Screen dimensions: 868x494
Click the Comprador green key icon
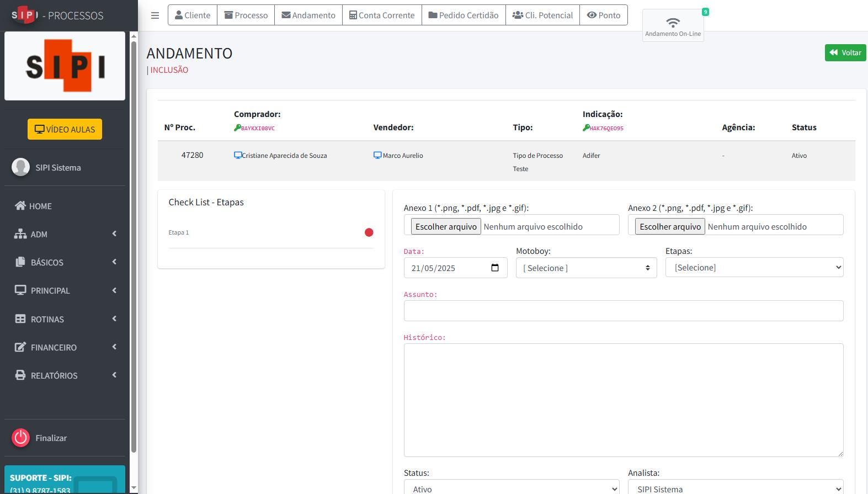[237, 128]
